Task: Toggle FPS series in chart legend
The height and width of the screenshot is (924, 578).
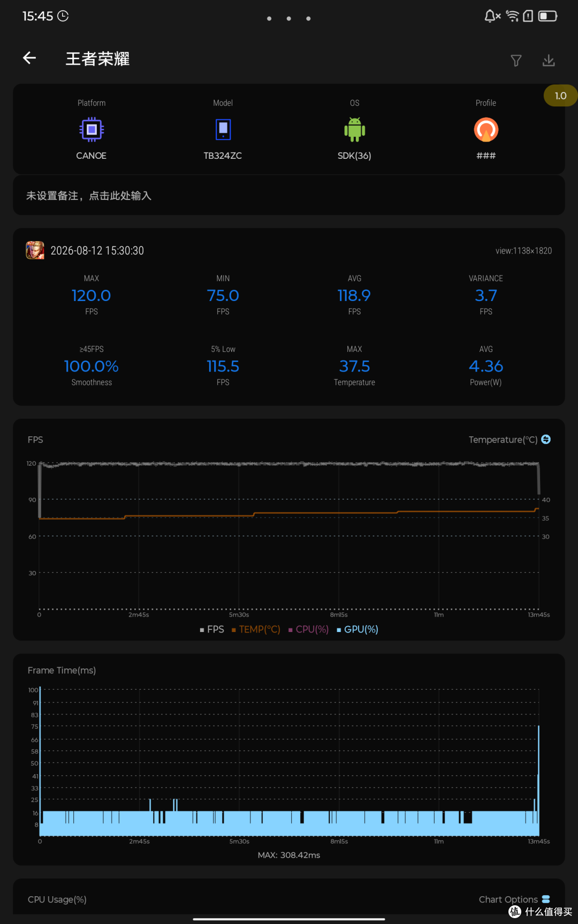Action: [212, 629]
